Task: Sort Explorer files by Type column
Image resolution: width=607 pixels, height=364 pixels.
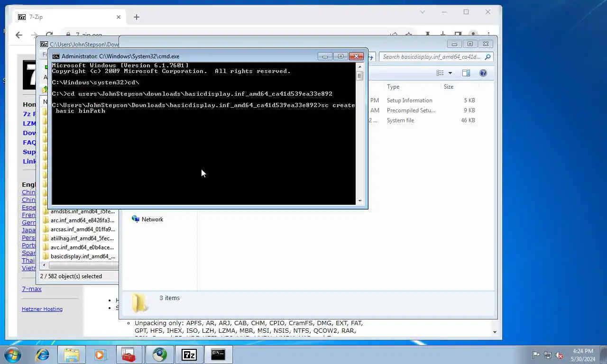Action: click(x=393, y=87)
